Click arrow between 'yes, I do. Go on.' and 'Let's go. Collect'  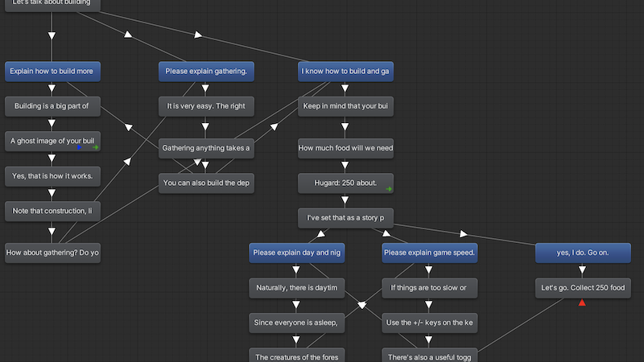583,269
